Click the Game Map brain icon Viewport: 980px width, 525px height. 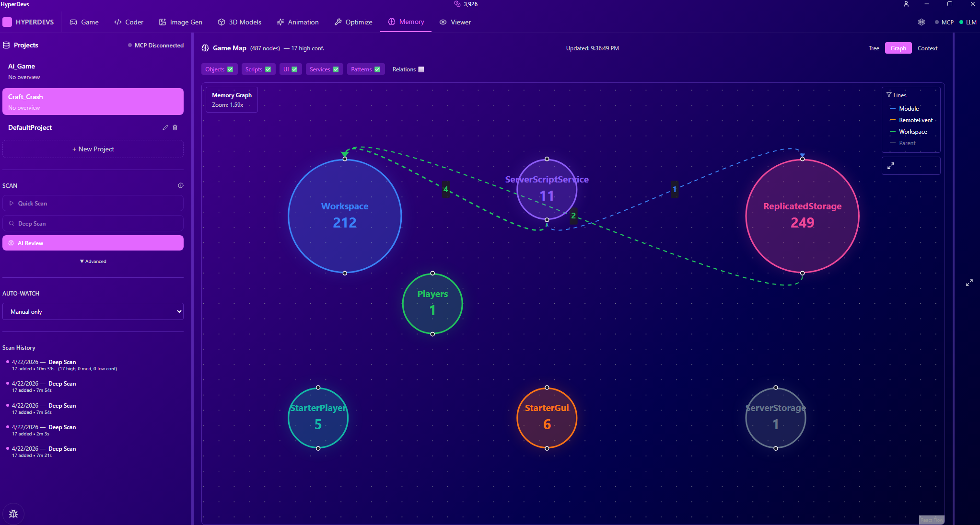pos(205,48)
